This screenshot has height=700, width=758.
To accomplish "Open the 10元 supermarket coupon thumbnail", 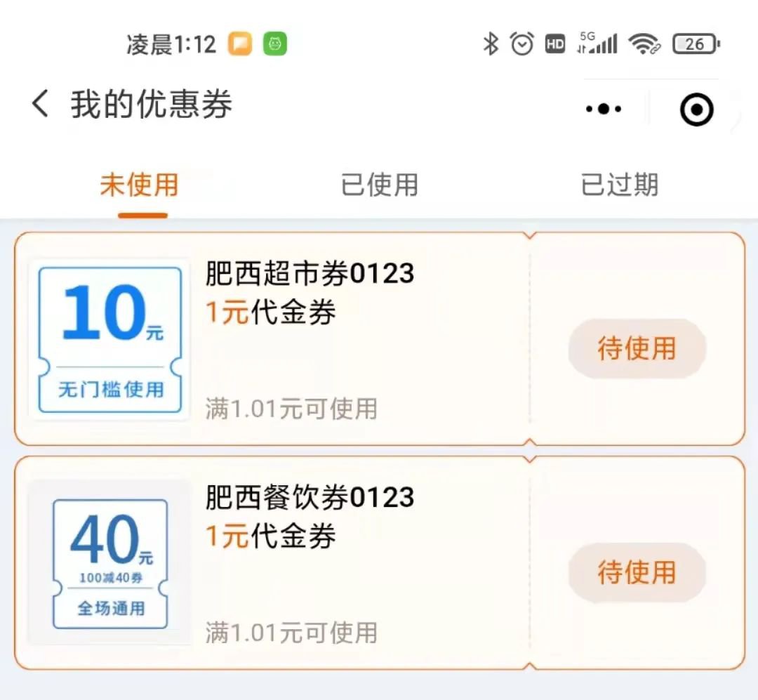I will point(110,340).
